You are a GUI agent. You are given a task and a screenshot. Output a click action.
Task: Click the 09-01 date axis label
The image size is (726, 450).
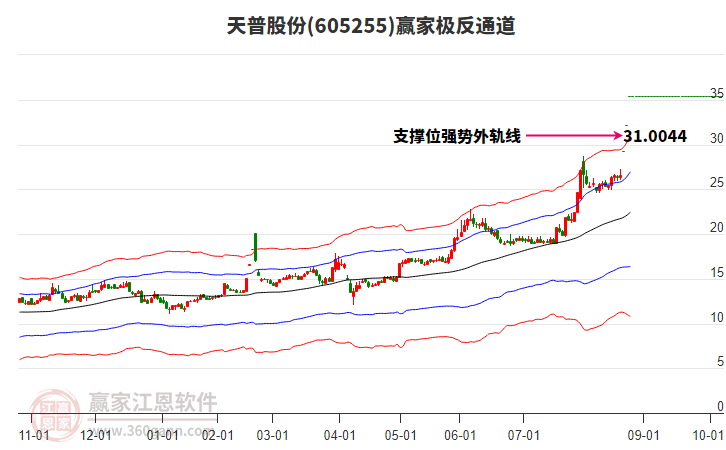coord(644,435)
